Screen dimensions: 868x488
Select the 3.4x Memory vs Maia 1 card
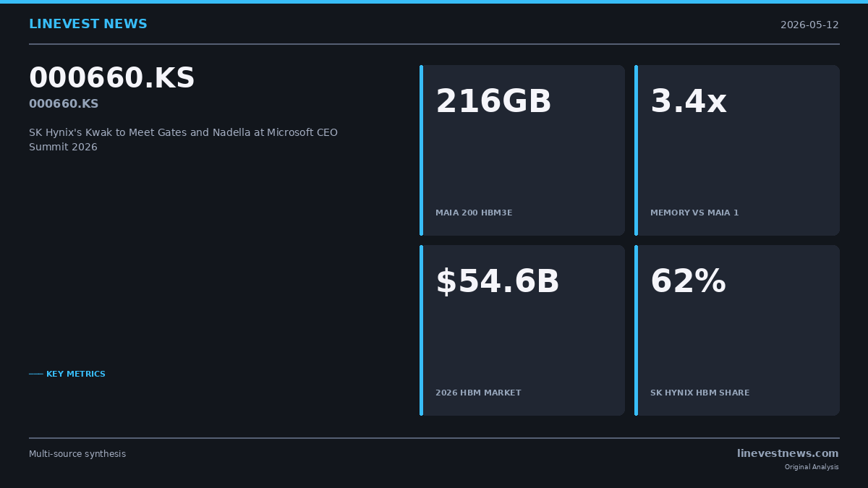(x=737, y=150)
